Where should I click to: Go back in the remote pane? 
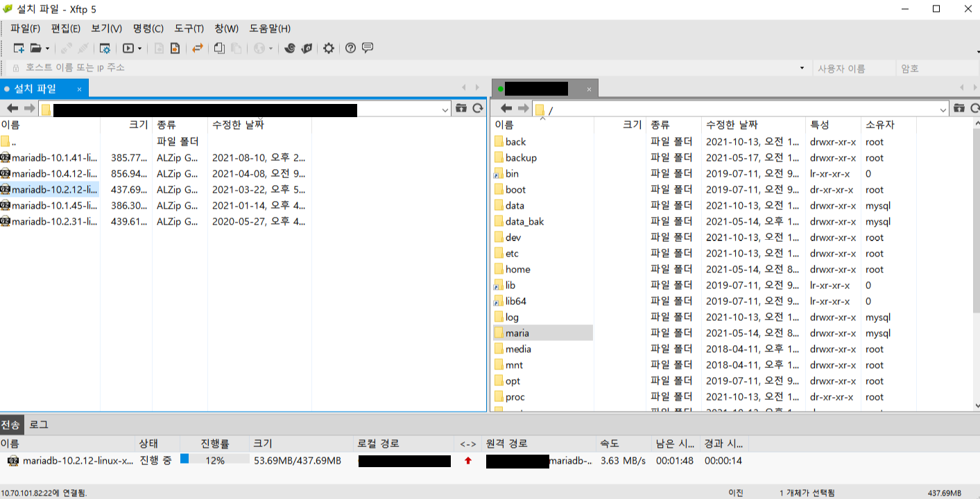click(506, 108)
